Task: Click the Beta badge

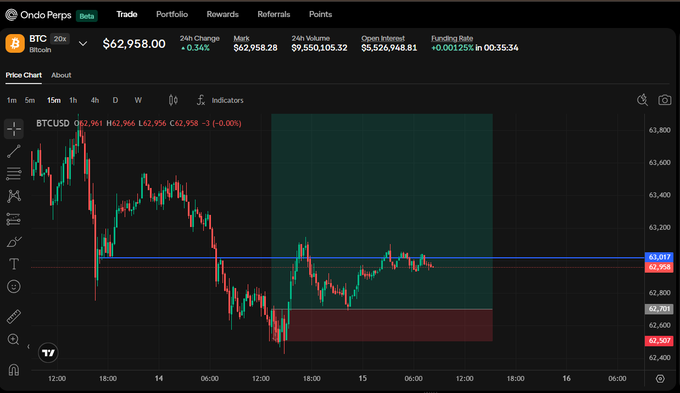Action: (87, 16)
